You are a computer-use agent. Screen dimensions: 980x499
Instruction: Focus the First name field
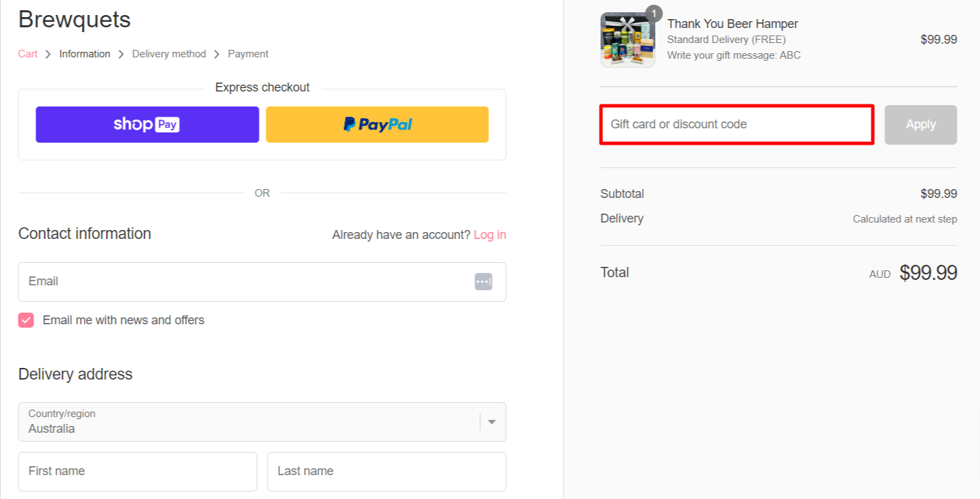(x=137, y=471)
